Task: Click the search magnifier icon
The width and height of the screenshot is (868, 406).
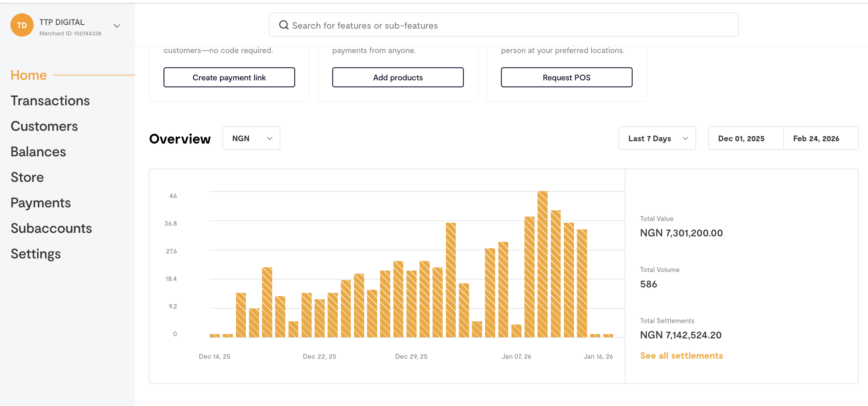Action: [283, 25]
